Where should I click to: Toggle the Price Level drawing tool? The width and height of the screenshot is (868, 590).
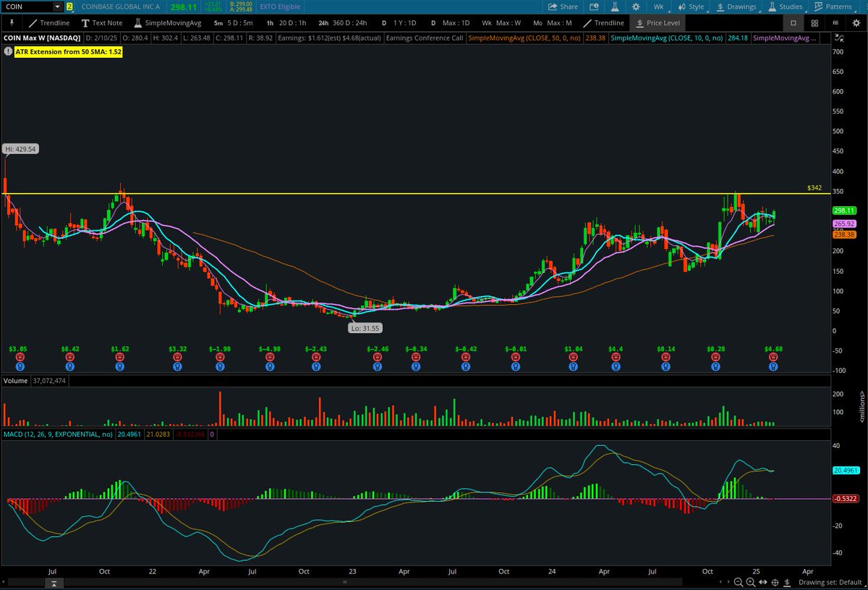[656, 22]
